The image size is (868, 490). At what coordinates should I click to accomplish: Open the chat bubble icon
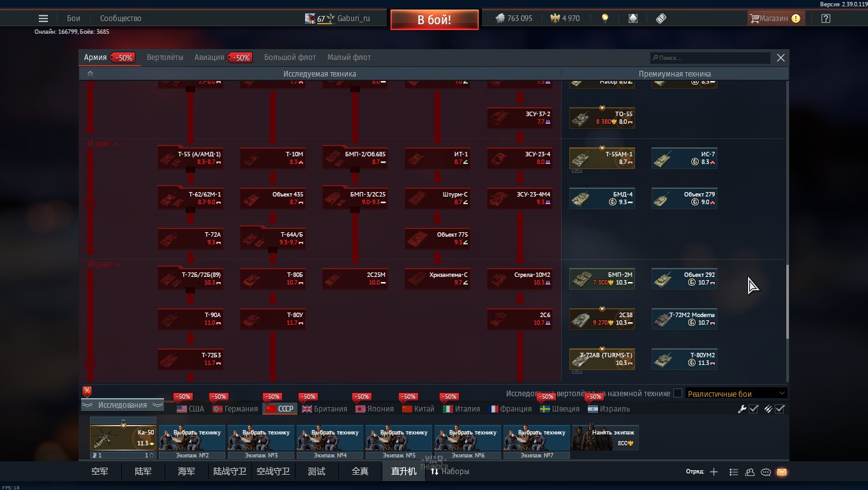[x=766, y=472]
